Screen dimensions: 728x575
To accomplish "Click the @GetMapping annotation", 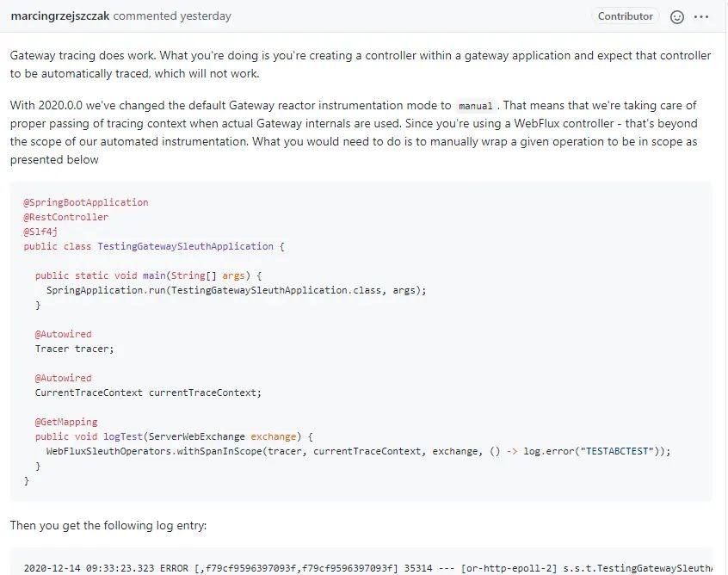I will [x=66, y=422].
